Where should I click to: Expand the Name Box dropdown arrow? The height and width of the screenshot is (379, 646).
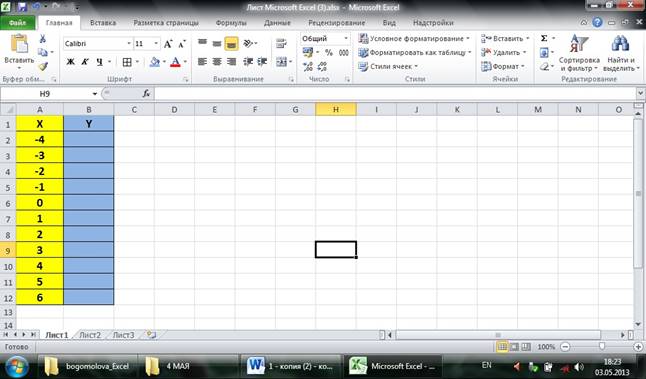(x=95, y=94)
